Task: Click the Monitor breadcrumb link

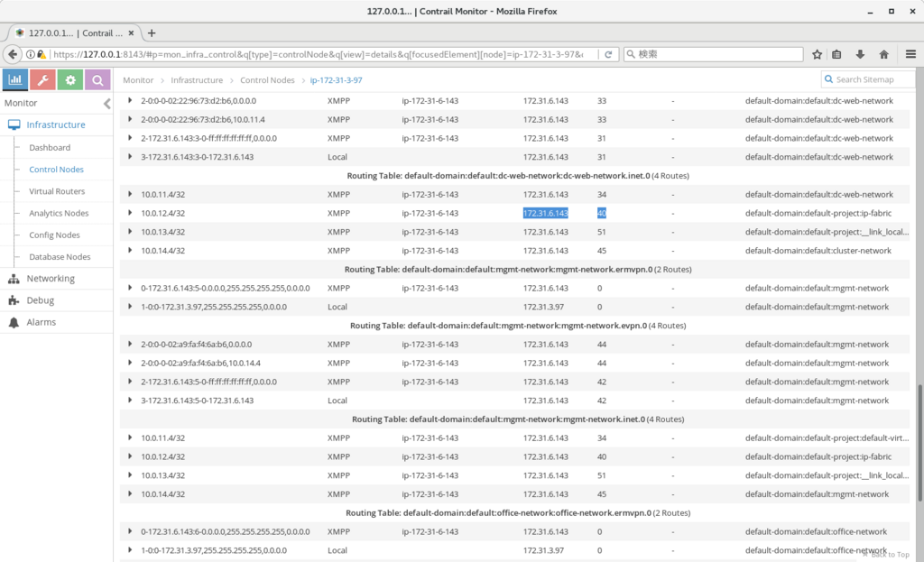Action: pyautogui.click(x=138, y=80)
